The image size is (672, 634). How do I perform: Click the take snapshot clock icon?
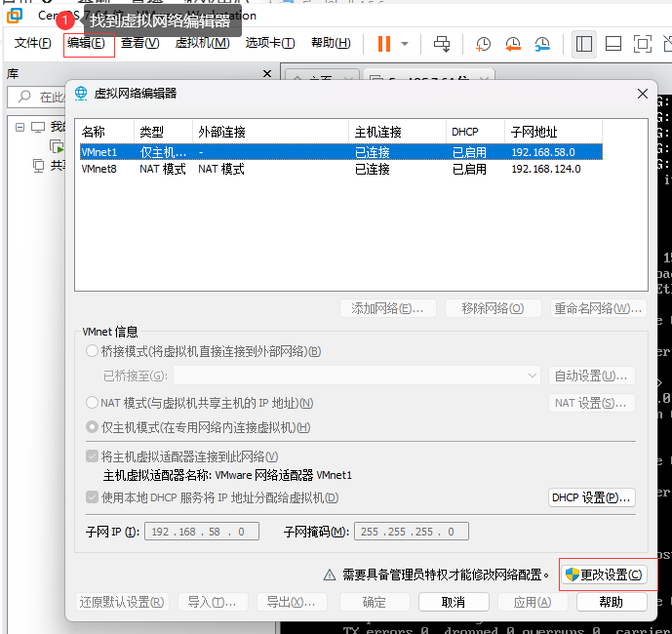pyautogui.click(x=483, y=44)
